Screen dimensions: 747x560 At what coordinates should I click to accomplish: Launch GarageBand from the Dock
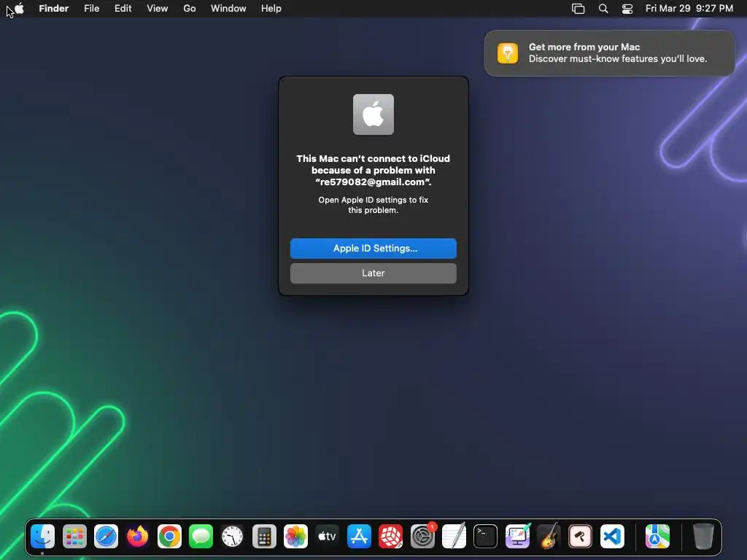coord(549,537)
